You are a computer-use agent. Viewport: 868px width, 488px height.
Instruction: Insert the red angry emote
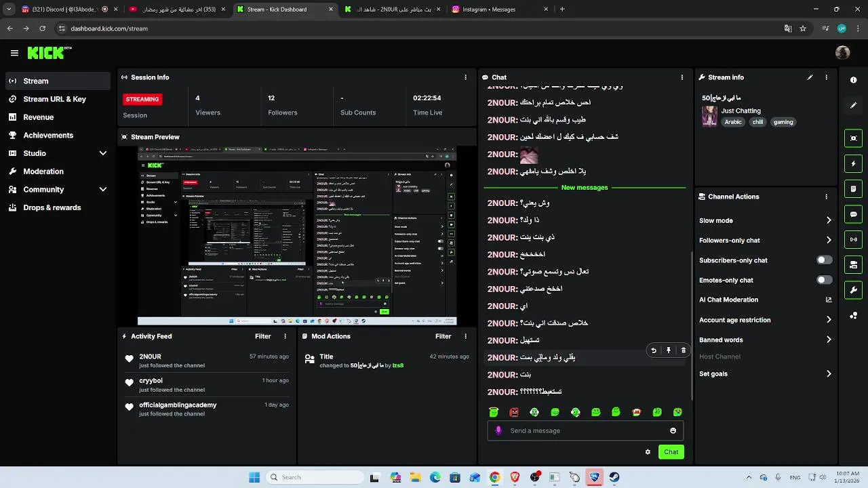[514, 412]
